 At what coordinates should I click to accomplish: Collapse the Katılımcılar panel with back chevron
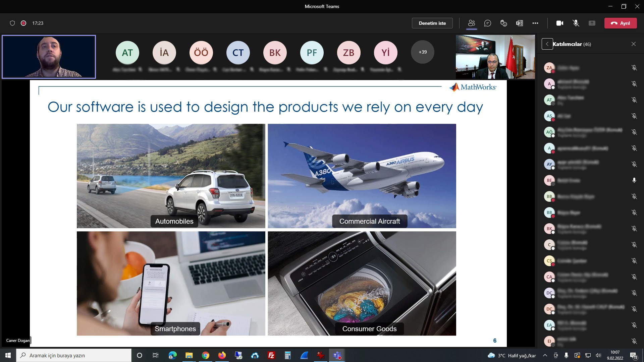[x=547, y=44]
